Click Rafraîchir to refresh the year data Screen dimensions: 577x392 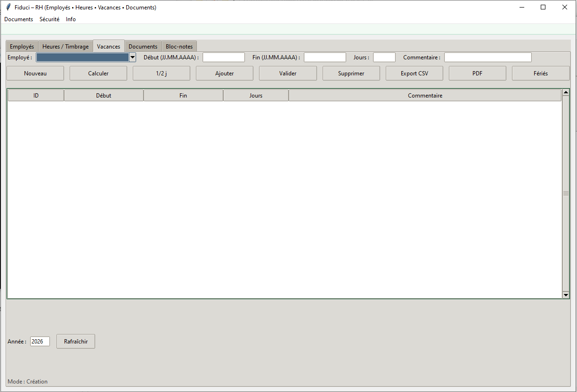(x=75, y=341)
